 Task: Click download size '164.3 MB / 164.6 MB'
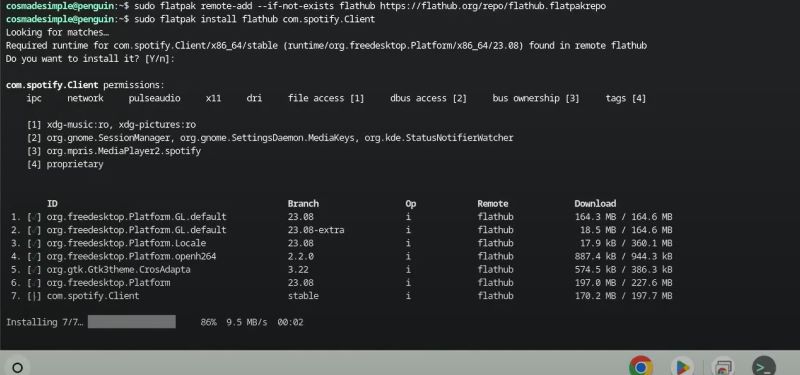point(623,217)
